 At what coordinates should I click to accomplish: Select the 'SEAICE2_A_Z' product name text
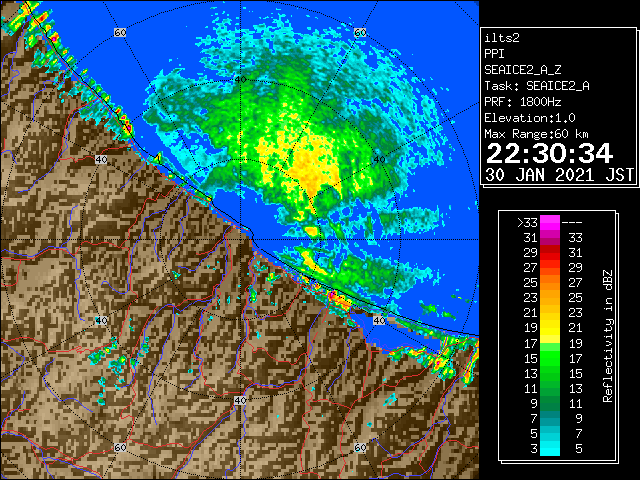tap(523, 70)
